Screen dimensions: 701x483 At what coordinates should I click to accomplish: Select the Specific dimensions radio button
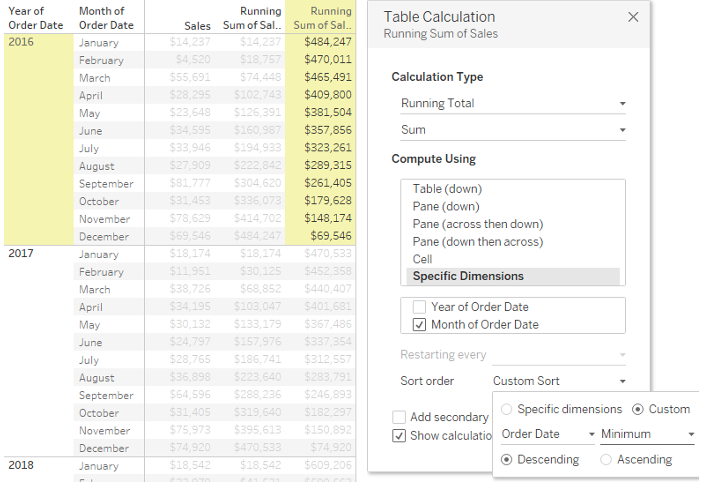[x=507, y=409]
